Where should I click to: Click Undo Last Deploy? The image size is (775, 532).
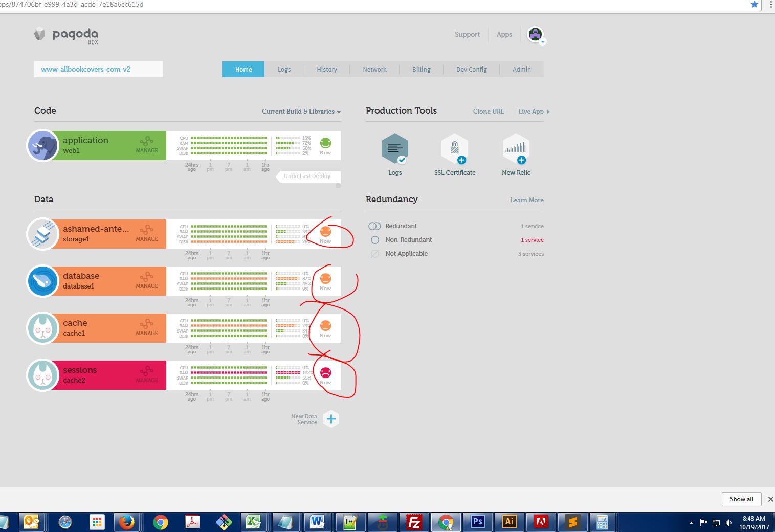click(x=307, y=176)
